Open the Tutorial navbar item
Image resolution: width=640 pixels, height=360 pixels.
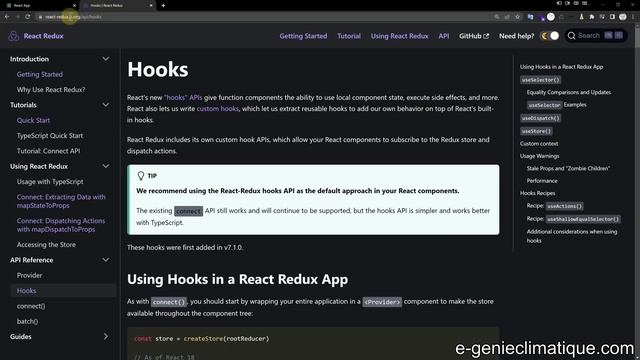pos(349,36)
